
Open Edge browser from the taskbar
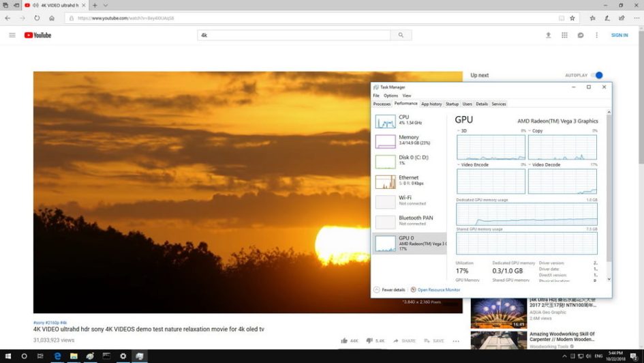(57, 356)
